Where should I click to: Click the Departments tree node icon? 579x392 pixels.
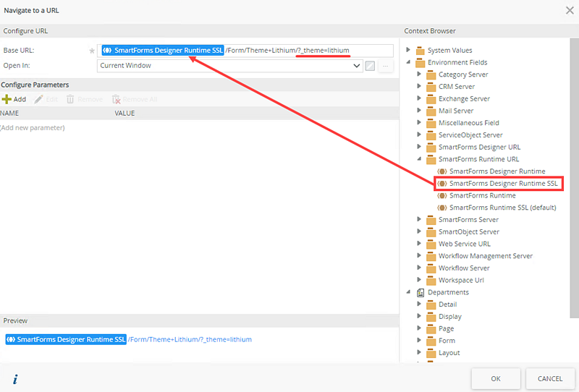420,292
